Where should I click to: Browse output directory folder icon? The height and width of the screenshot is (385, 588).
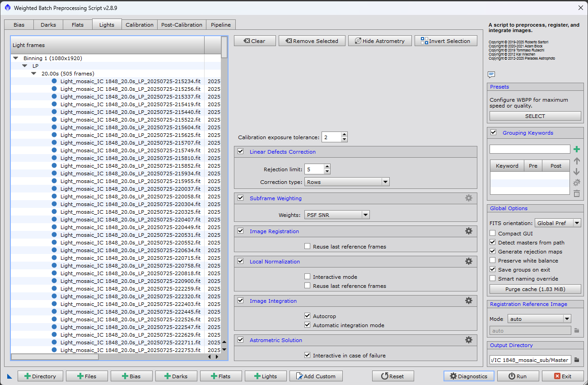576,360
